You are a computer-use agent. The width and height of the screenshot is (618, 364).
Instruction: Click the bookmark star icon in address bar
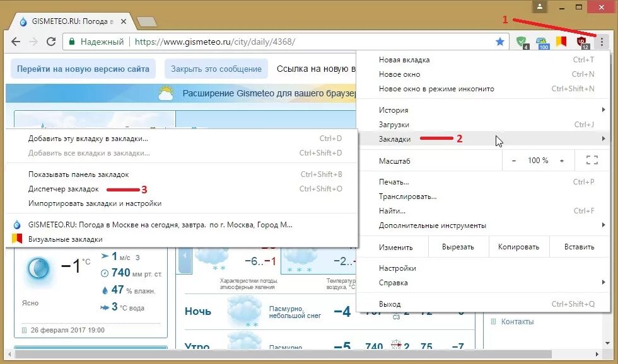(499, 42)
